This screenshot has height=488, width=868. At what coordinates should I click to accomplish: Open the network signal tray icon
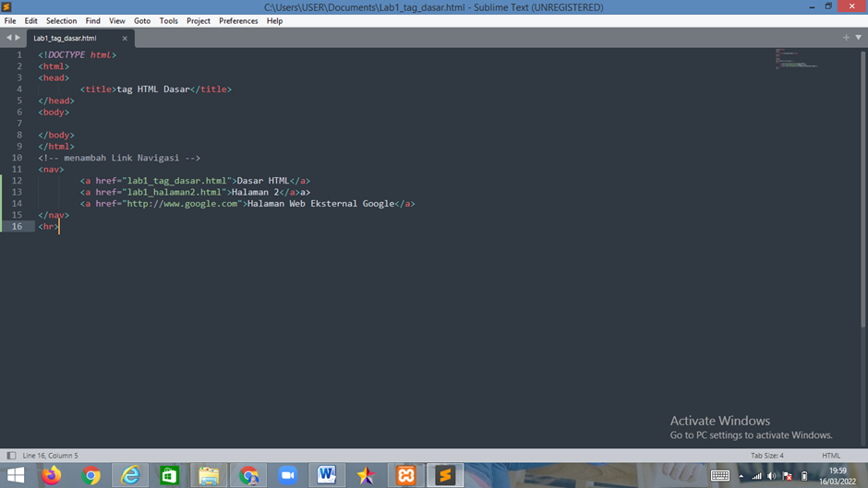(x=756, y=476)
